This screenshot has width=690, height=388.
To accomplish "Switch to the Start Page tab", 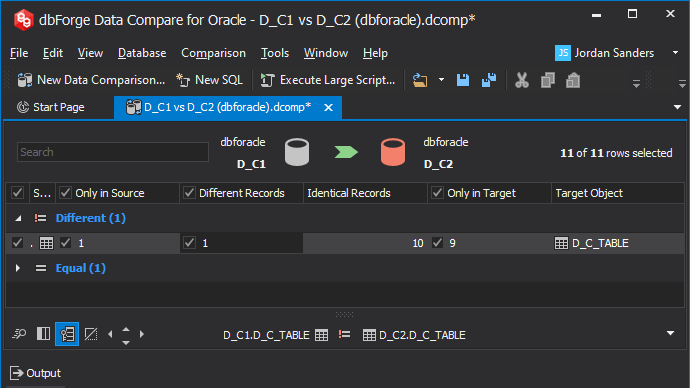I will point(50,107).
